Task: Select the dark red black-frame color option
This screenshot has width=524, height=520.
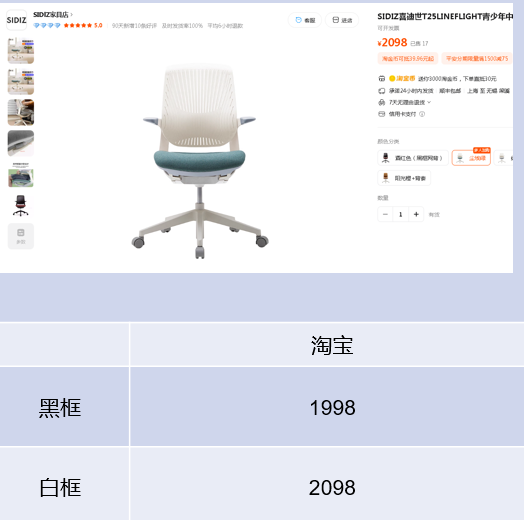Action: click(x=413, y=158)
